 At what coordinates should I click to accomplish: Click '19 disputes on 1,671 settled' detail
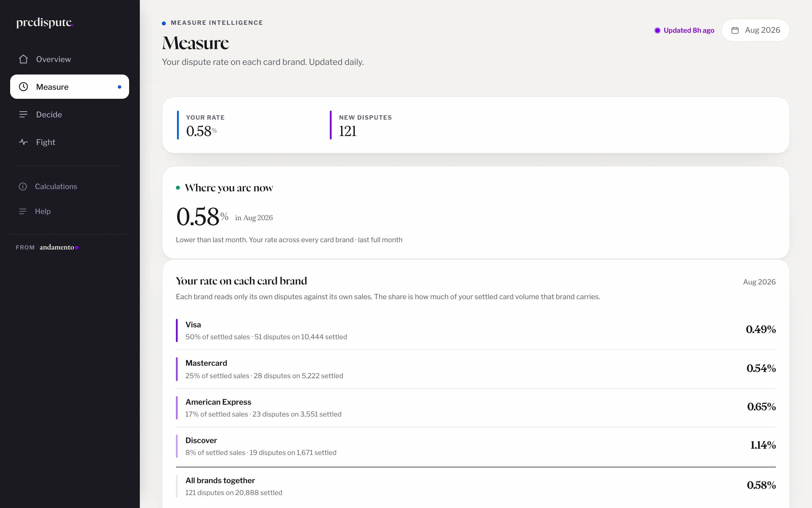click(x=293, y=453)
